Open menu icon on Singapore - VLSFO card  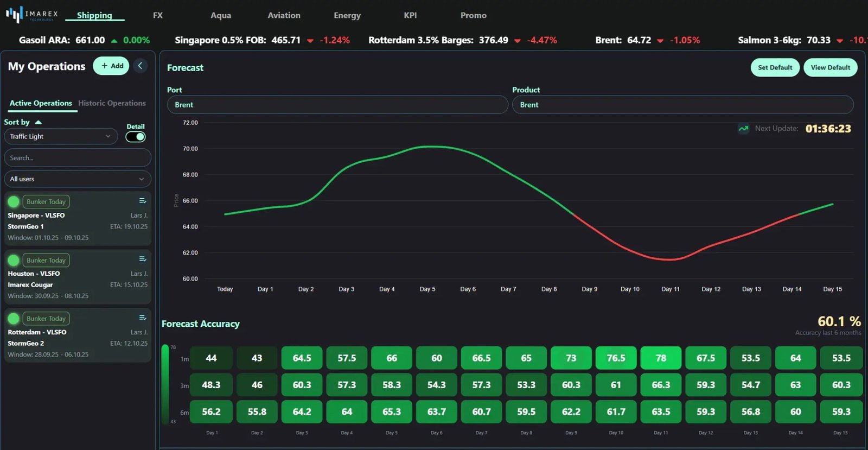(143, 201)
